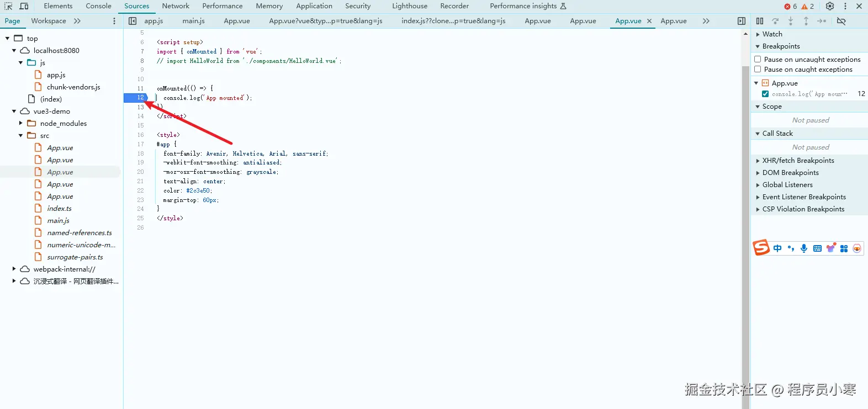868x409 pixels.
Task: Click Sogou voice input microphone icon
Action: click(804, 248)
